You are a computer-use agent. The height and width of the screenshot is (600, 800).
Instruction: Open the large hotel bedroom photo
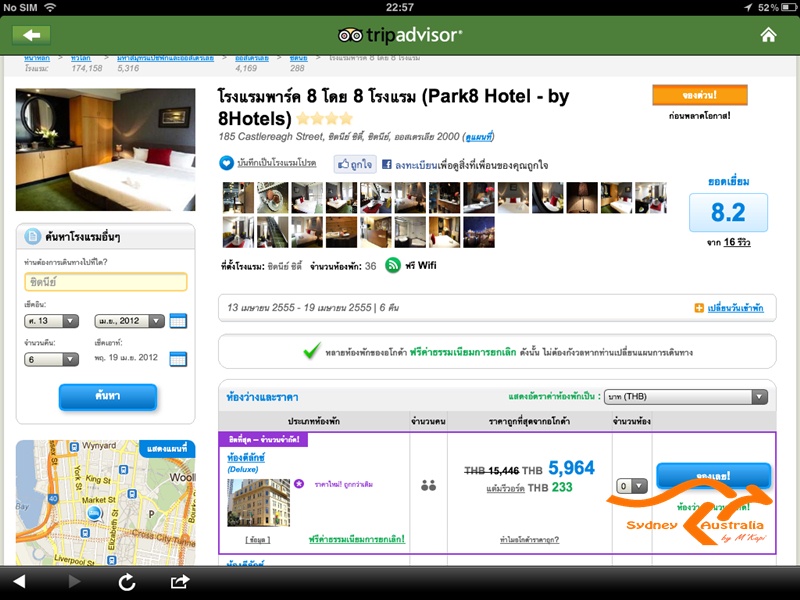click(106, 149)
